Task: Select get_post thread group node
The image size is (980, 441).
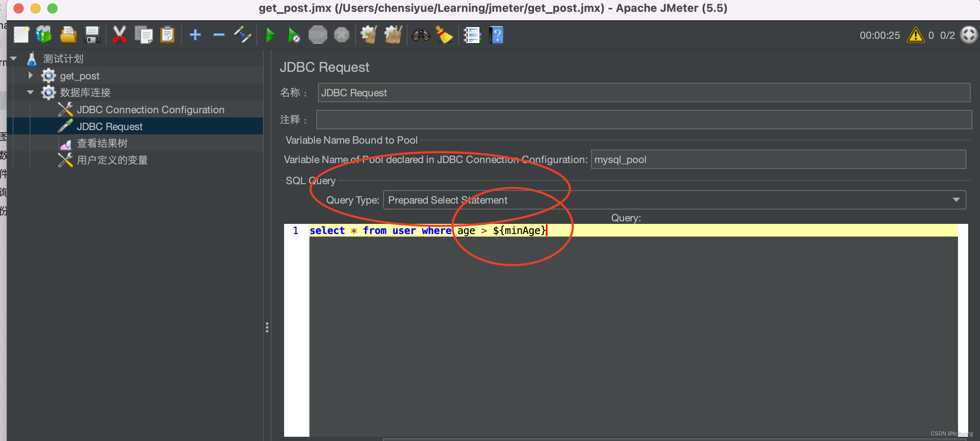Action: (x=79, y=76)
